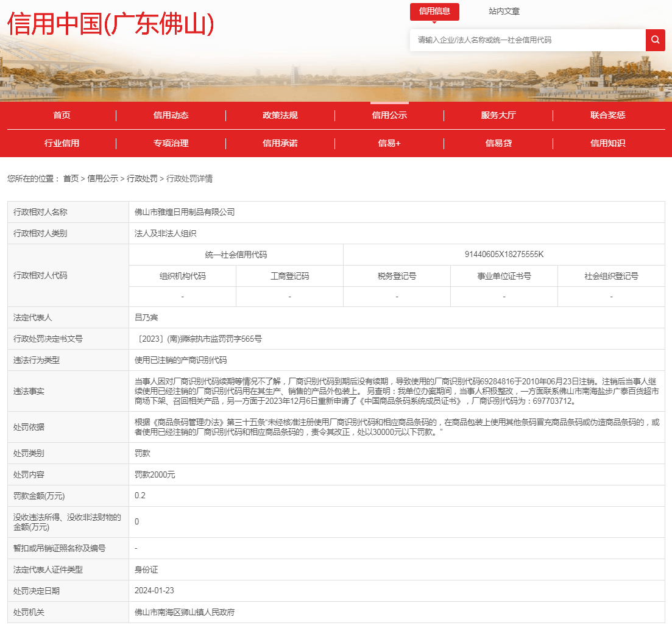Click the 行政相对人名称 row label
This screenshot has height=628, width=672.
click(x=40, y=212)
